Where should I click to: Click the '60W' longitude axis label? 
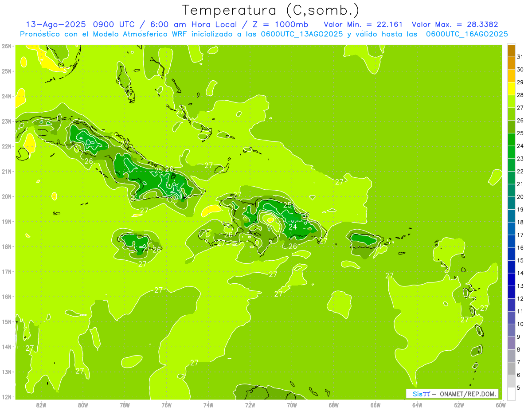[501, 405]
